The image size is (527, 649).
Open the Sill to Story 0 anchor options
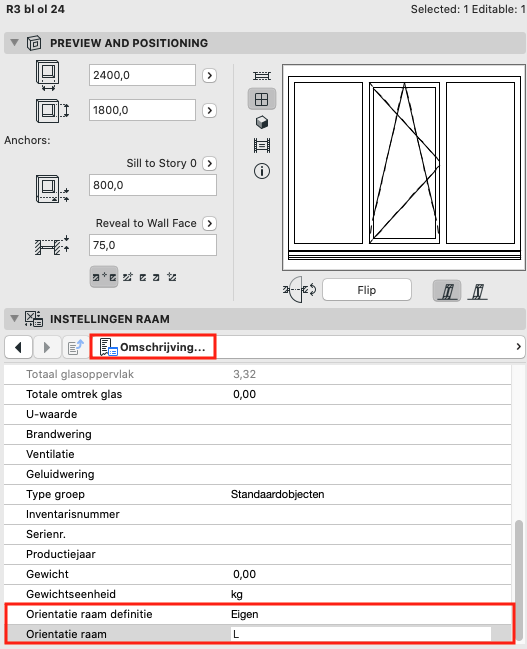[x=209, y=163]
